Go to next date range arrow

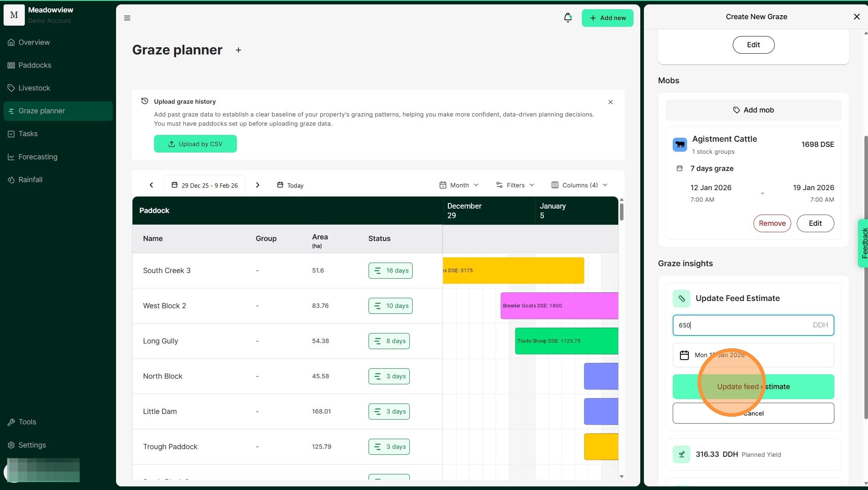tap(258, 185)
